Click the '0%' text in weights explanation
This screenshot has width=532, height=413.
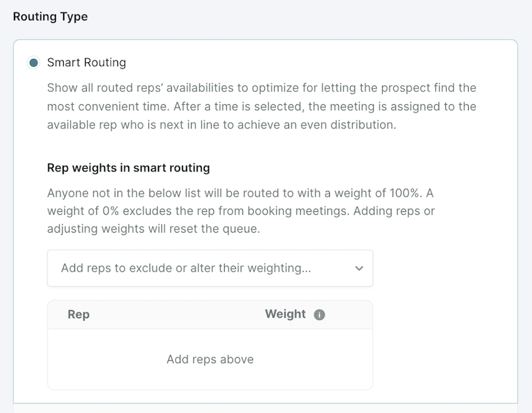pos(111,211)
